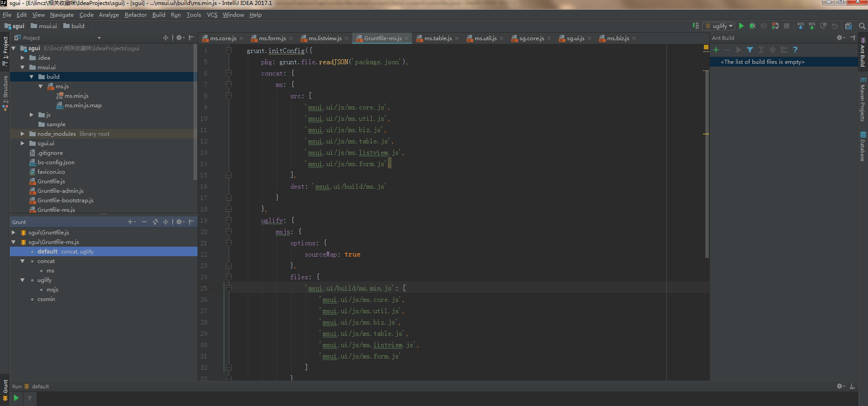
Task: Expand sgui\Gruntfile.js in Grunt panel
Action: point(14,233)
